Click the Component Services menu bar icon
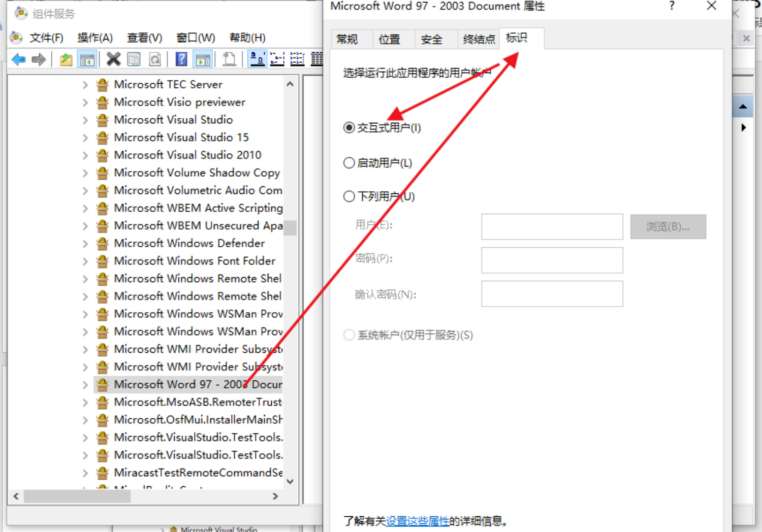The width and height of the screenshot is (762, 532). [x=16, y=37]
